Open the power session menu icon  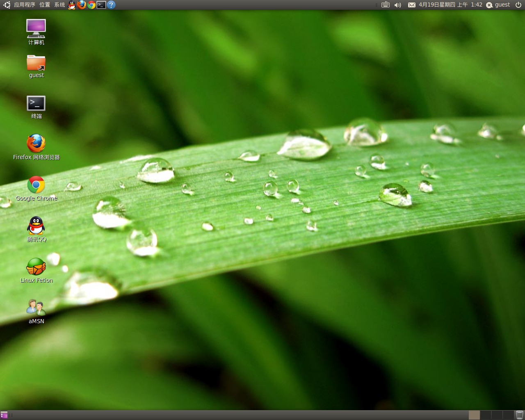(x=518, y=5)
